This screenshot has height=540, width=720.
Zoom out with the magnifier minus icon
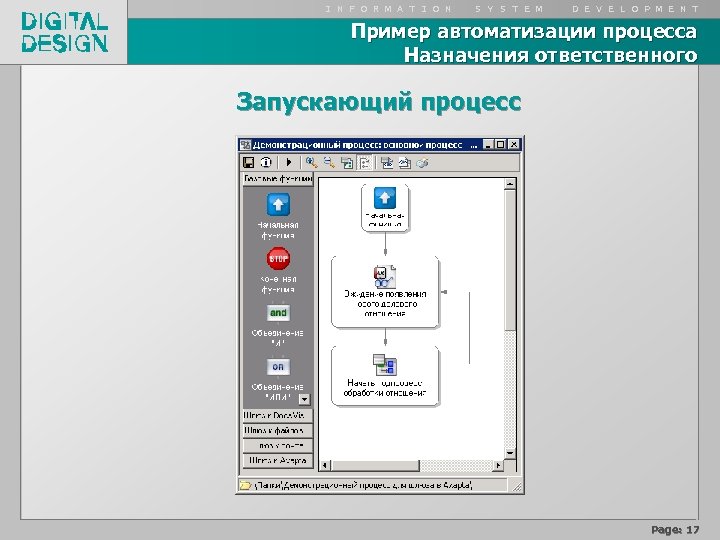click(x=329, y=163)
